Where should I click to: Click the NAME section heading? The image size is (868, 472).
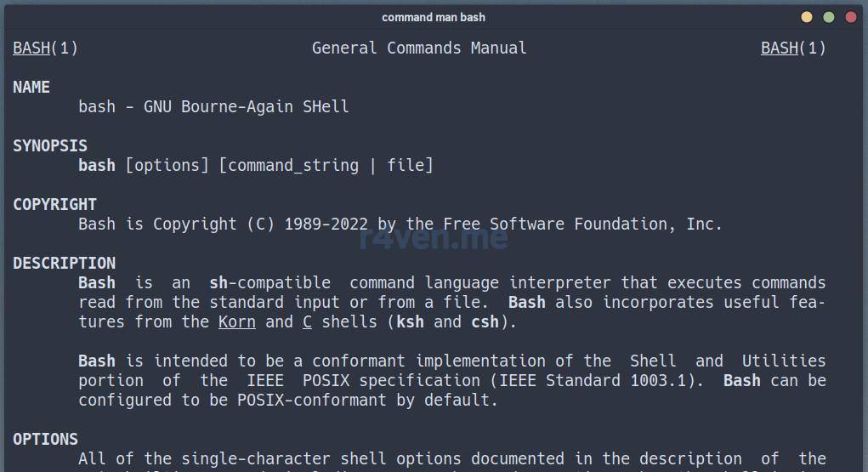[x=31, y=88]
